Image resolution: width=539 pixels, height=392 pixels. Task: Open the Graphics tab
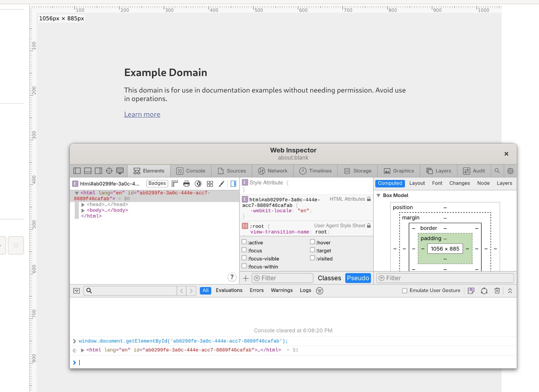(399, 171)
